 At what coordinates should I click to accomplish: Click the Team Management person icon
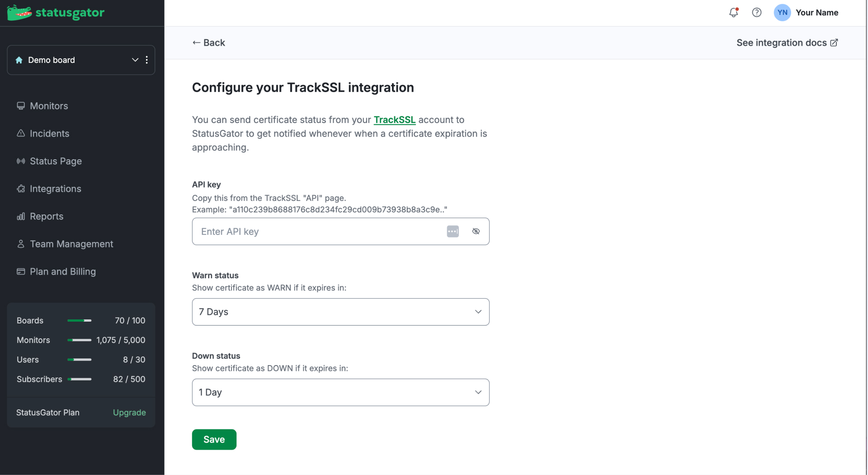[x=21, y=244]
